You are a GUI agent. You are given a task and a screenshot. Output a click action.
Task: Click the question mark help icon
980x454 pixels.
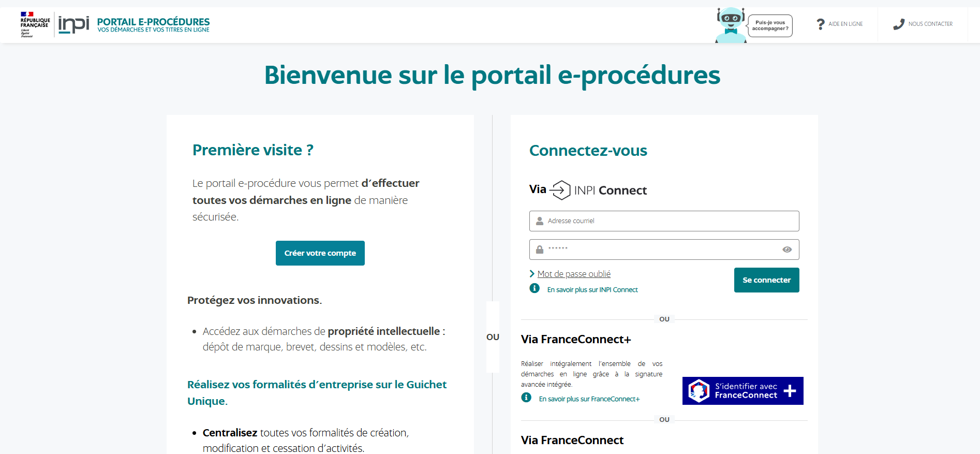[821, 24]
